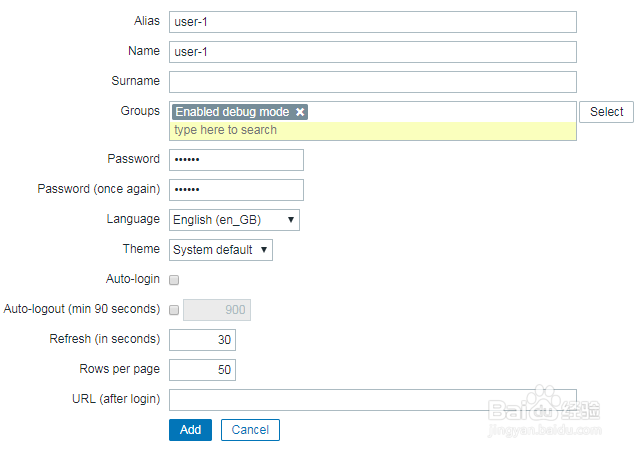The height and width of the screenshot is (453, 636).
Task: Click the Password (once again) field
Action: tap(236, 190)
